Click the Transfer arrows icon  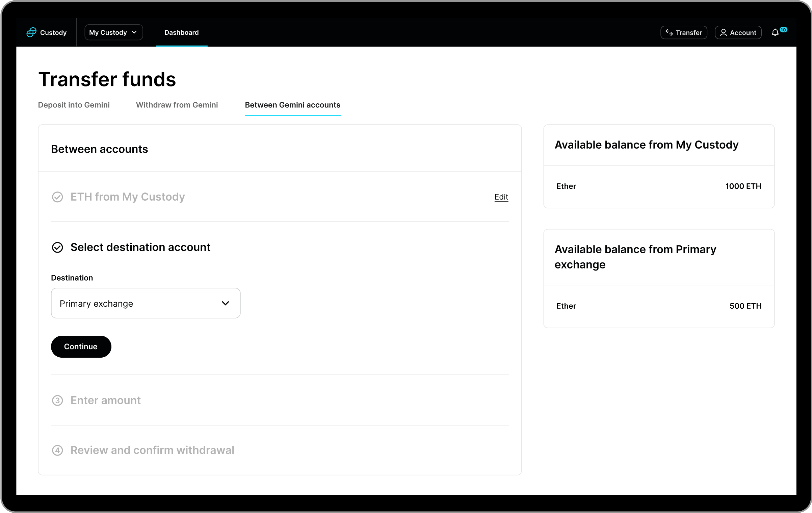pos(669,32)
